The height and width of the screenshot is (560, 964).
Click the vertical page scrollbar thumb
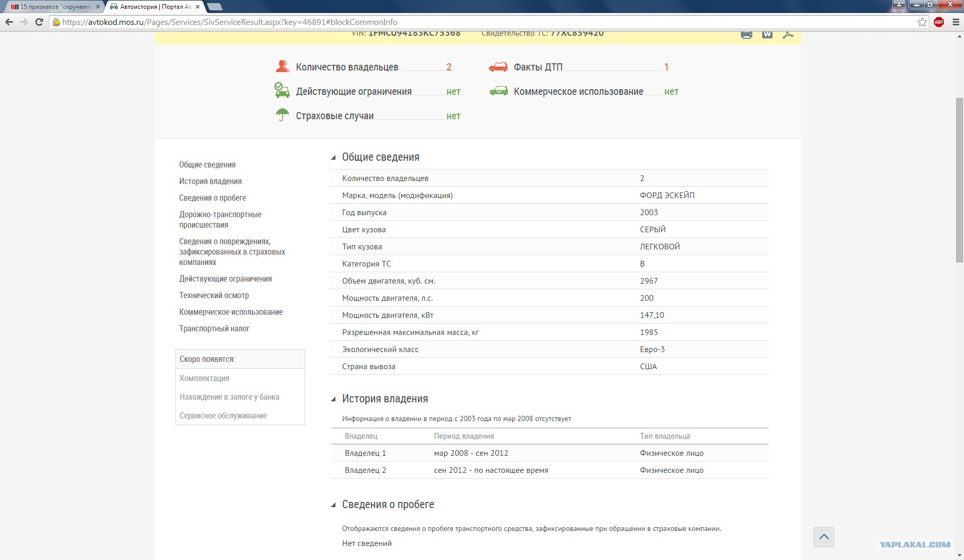(959, 180)
